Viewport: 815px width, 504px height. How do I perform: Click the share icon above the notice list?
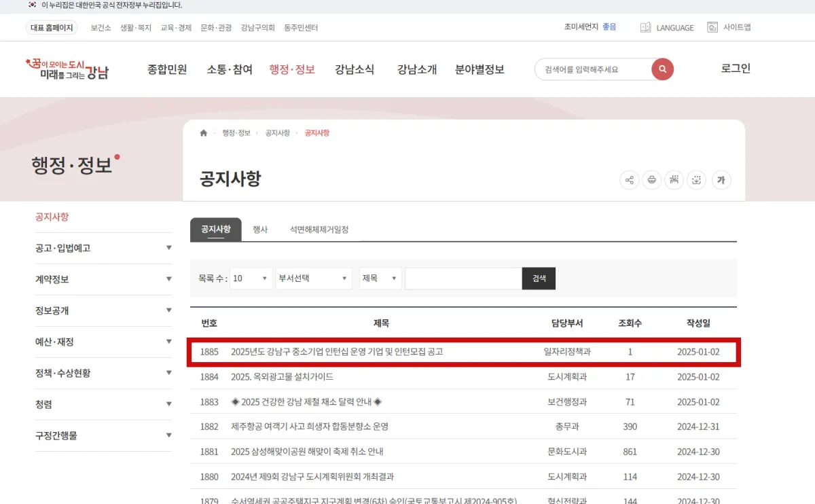[629, 180]
